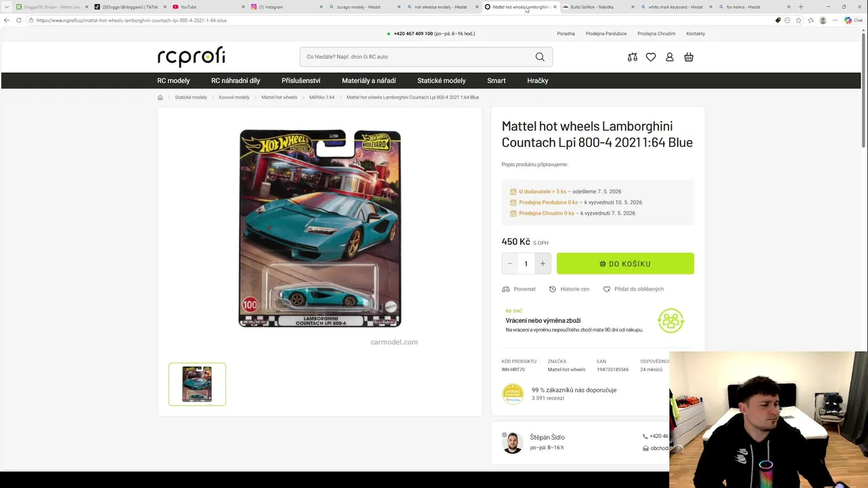868x488 pixels.
Task: Click Štěpán Šidlo contact avatar
Action: click(x=513, y=443)
